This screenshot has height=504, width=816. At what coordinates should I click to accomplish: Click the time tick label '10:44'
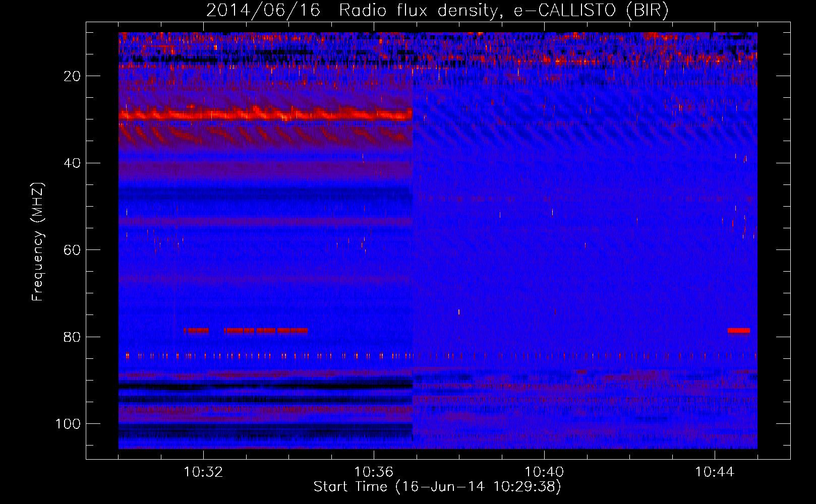715,472
